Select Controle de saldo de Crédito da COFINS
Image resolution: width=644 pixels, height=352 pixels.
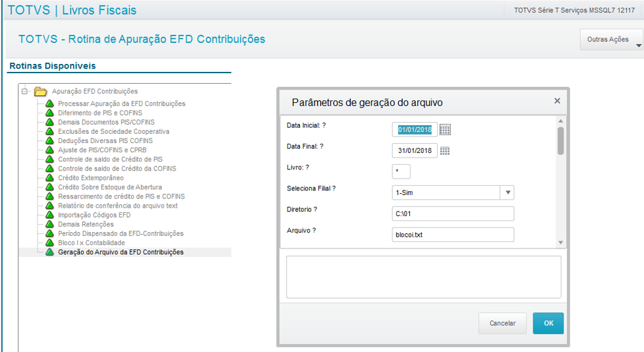coord(117,168)
